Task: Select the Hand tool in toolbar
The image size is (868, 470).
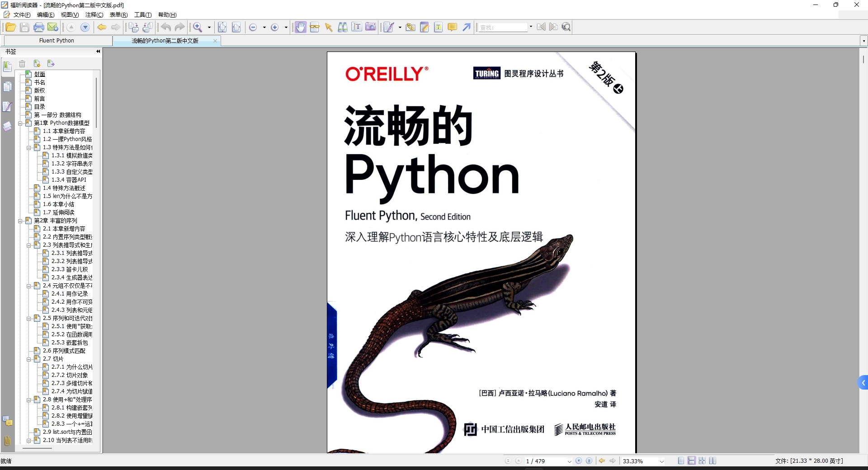Action: (x=300, y=28)
